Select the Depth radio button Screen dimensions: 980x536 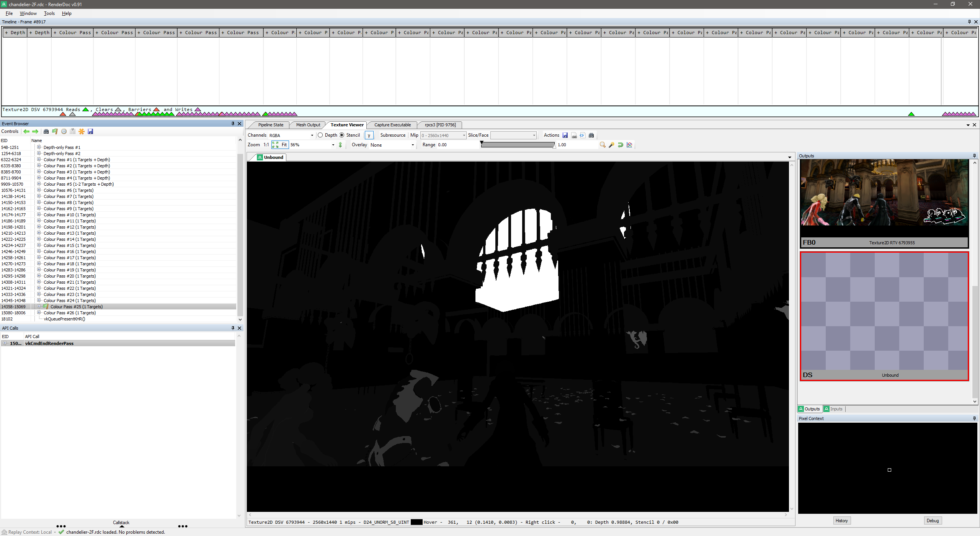tap(320, 135)
